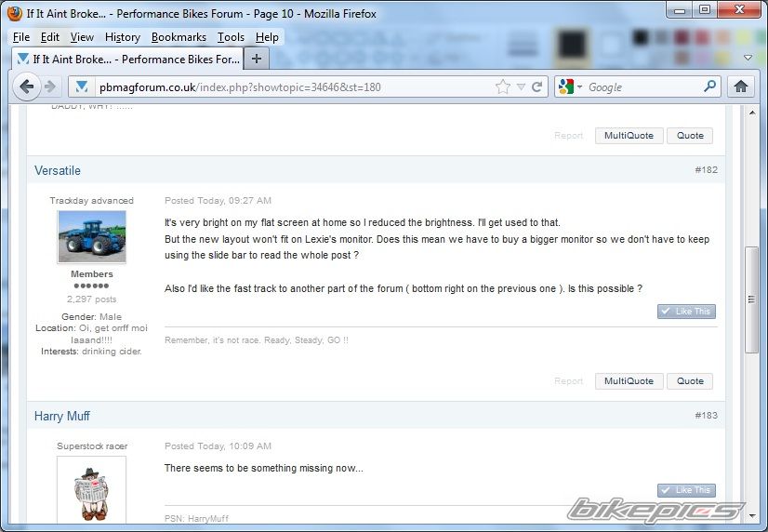Like Versatile's post with Like This
The image size is (768, 532).
point(686,312)
